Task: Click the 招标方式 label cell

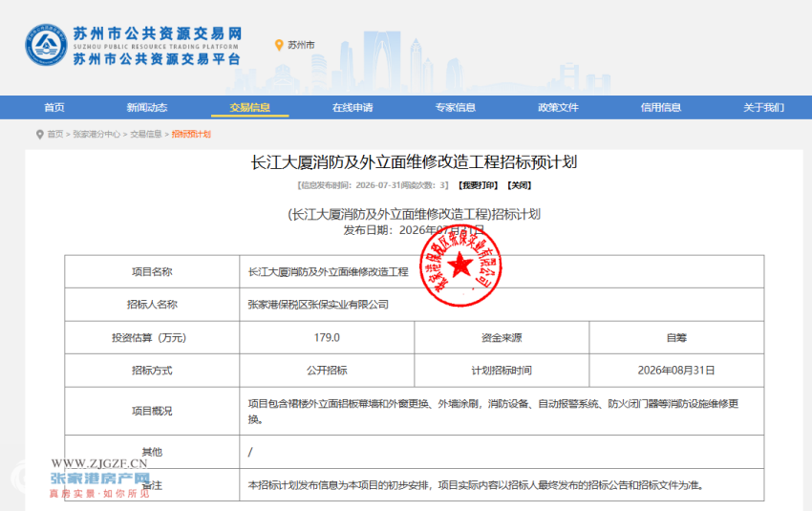Action: tap(152, 371)
